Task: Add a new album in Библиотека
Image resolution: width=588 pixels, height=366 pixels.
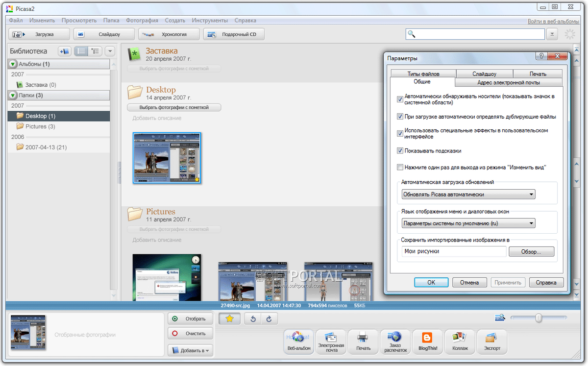Action: (65, 51)
